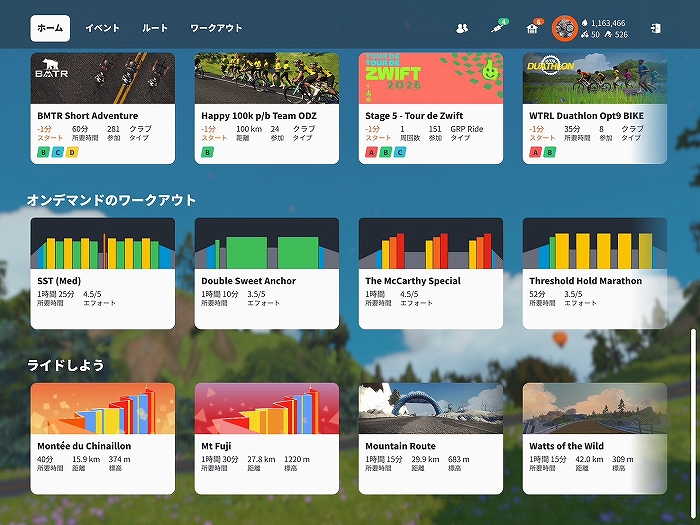This screenshot has width=700, height=525.
Task: Click the category D badge on BMTR Short Adventure
Action: [x=70, y=152]
